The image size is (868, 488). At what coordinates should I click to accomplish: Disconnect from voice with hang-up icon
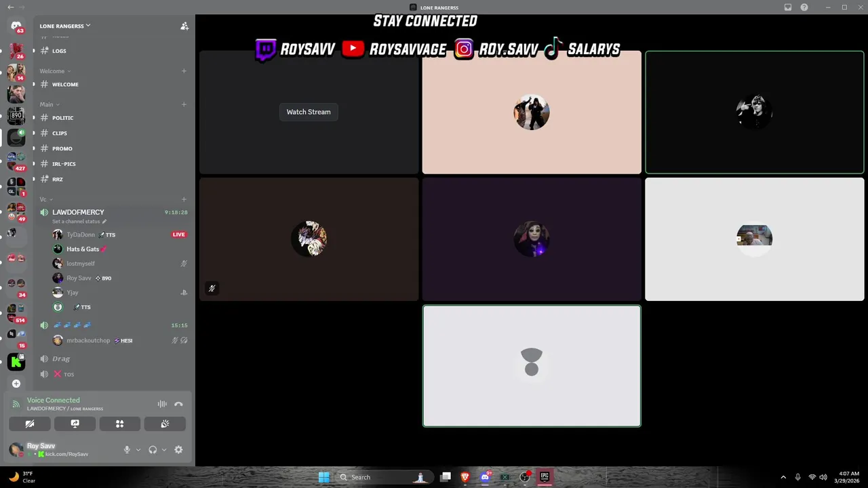coord(178,404)
